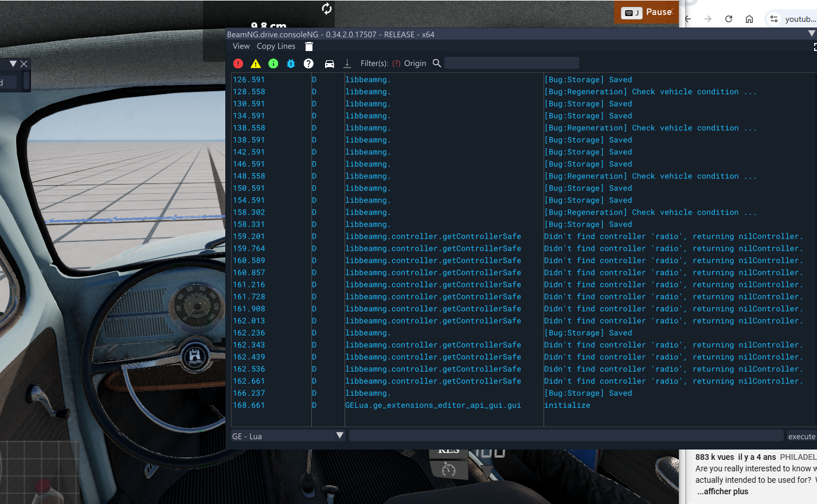817x504 pixels.
Task: Click the site info icon in browser address bar
Action: click(x=774, y=19)
